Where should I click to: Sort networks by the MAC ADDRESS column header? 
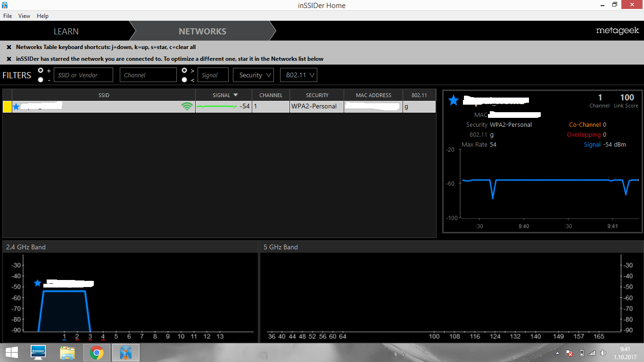[x=373, y=95]
